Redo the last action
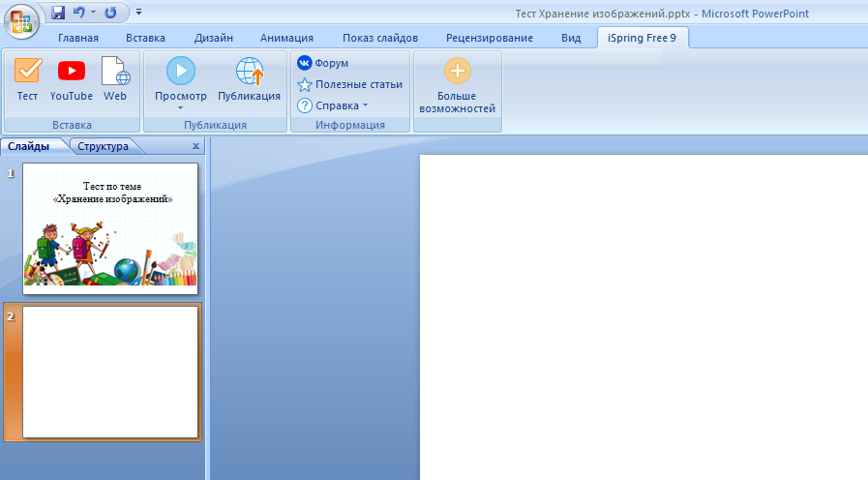 pyautogui.click(x=110, y=13)
